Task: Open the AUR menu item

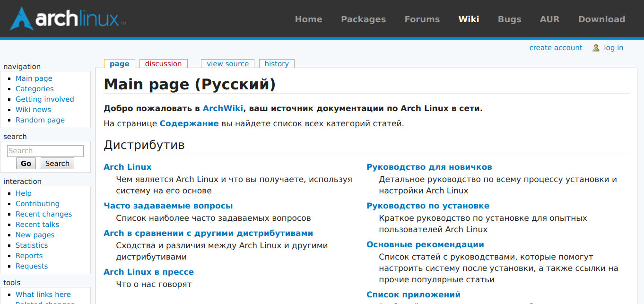Action: tap(549, 19)
